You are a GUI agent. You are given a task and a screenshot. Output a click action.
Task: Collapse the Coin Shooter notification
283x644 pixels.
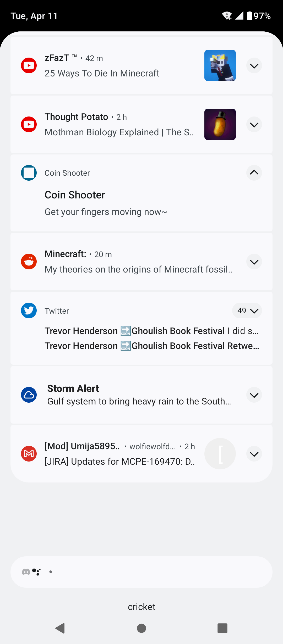(254, 173)
